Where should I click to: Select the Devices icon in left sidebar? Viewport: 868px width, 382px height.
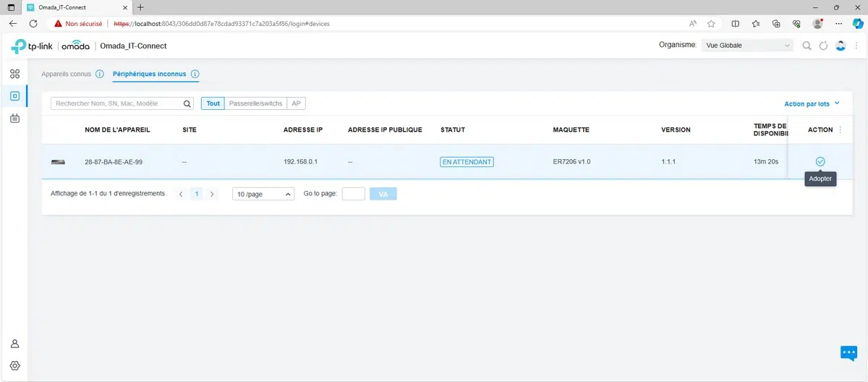click(14, 95)
